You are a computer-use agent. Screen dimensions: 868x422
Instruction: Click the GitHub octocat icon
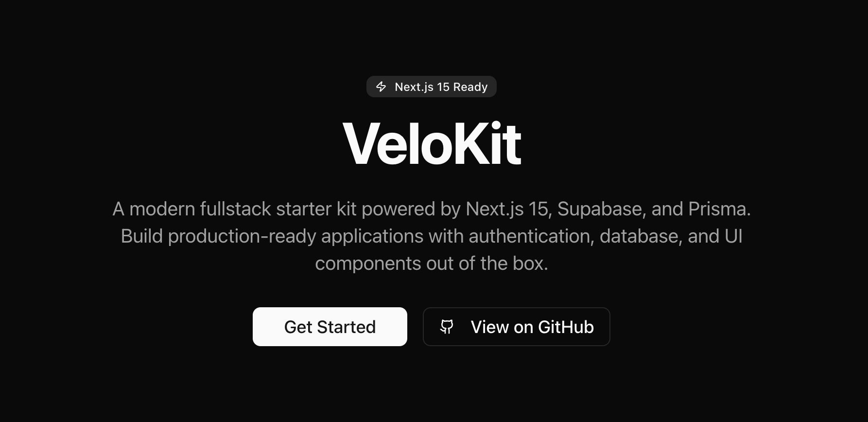447,327
